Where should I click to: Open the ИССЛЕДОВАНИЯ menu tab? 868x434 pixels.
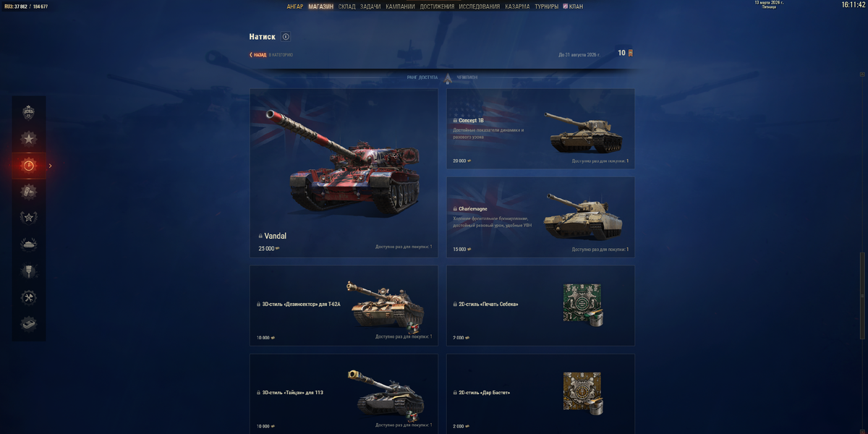pos(479,7)
